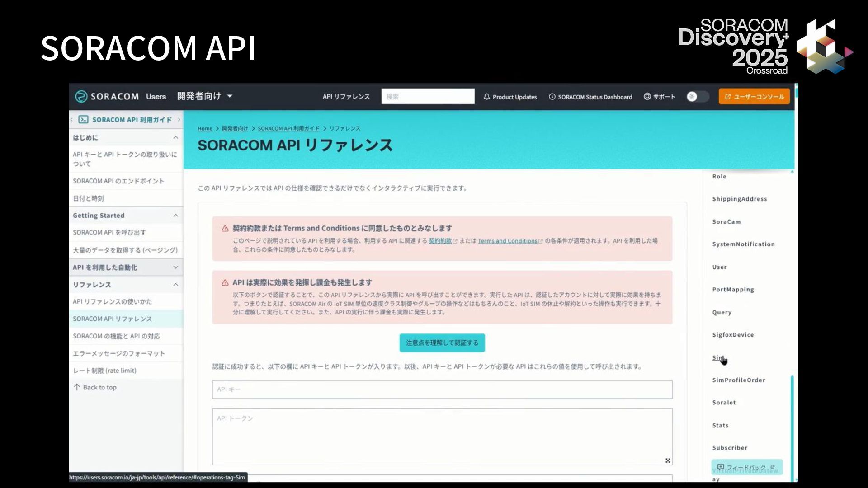Select SORACOM API リファレンス sidebar item
This screenshot has width=868, height=488.
point(126,319)
